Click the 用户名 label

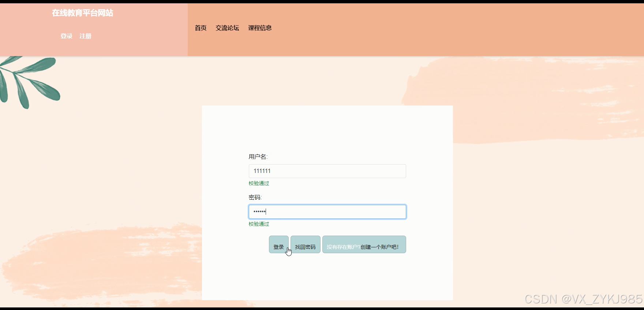(x=258, y=157)
